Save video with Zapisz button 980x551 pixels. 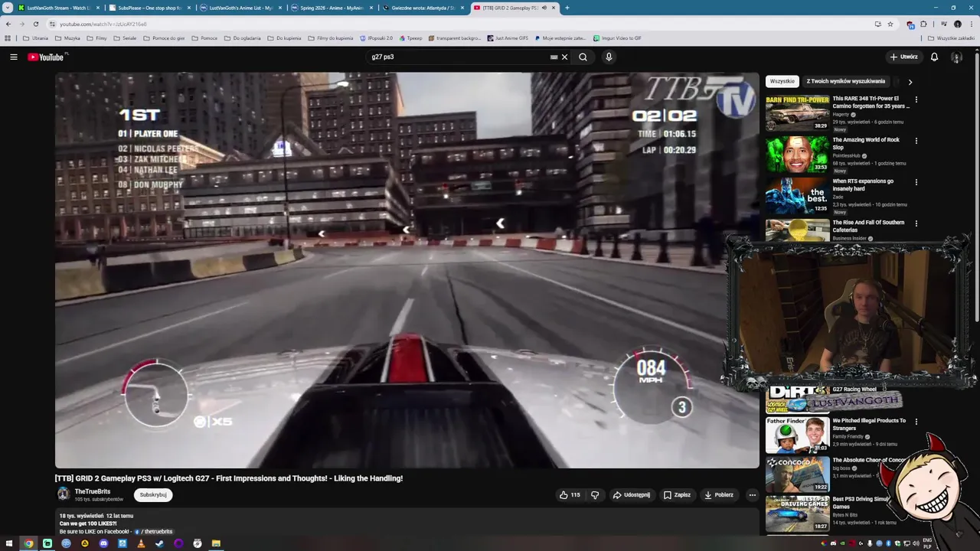(x=677, y=495)
